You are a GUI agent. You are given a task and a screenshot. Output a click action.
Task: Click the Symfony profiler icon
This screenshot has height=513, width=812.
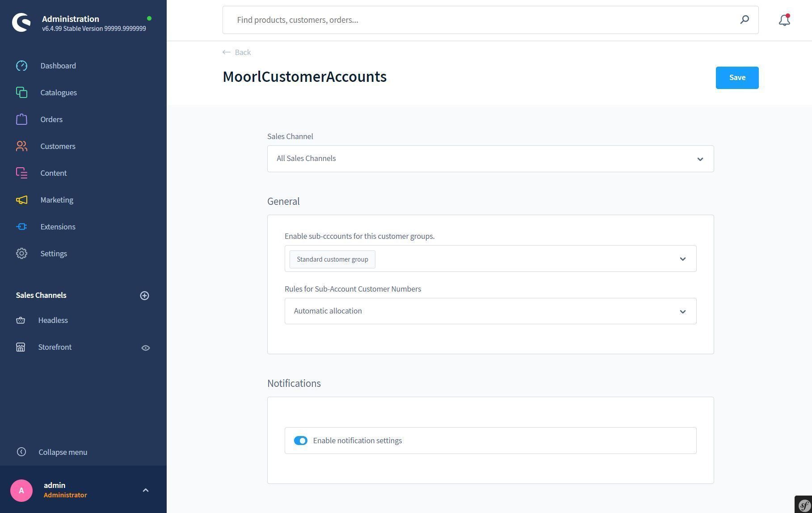click(x=804, y=505)
